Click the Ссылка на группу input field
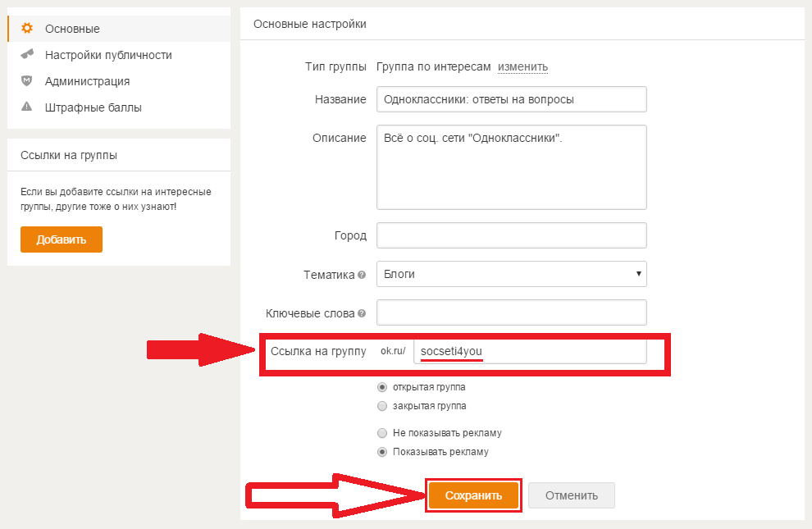The width and height of the screenshot is (812, 529). 530,352
